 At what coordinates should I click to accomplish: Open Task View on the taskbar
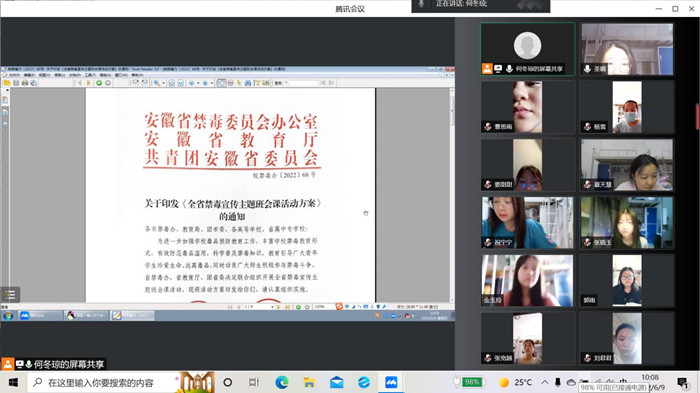254,382
